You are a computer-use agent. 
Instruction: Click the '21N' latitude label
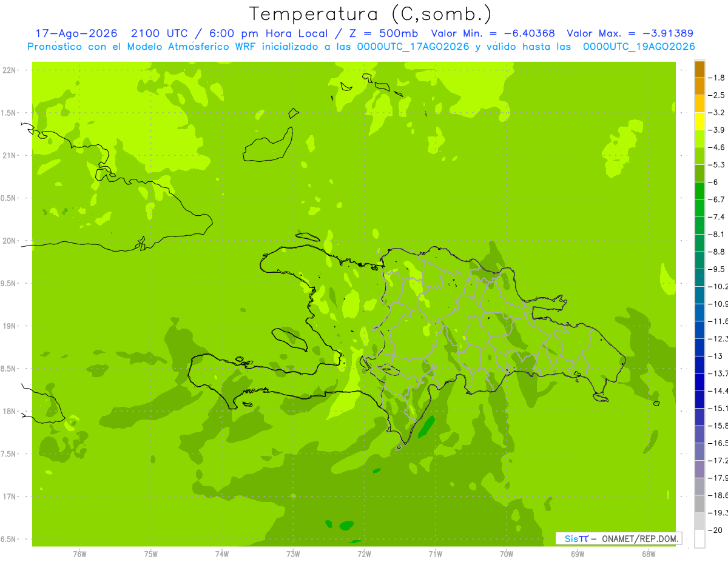coord(10,156)
